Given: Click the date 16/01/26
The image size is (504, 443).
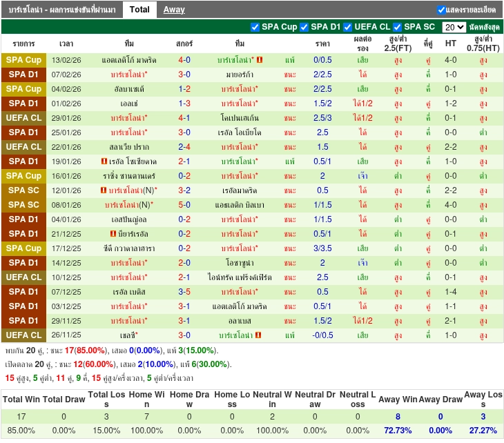Looking at the screenshot, I should (66, 176).
